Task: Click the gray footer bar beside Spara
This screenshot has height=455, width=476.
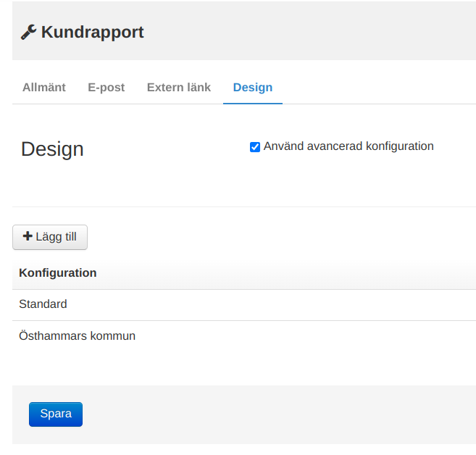Action: tap(275, 414)
